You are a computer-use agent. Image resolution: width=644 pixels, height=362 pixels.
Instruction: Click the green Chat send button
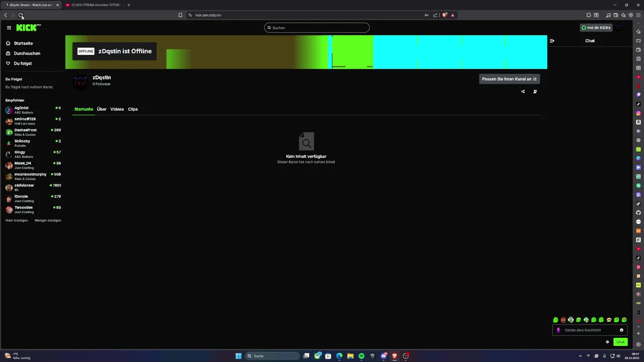[x=620, y=342]
